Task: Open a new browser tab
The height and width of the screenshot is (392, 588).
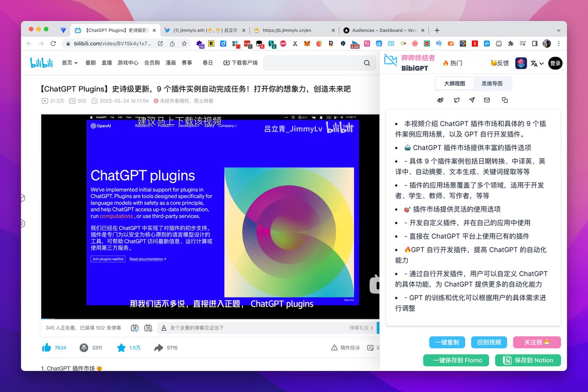Action: [x=437, y=30]
